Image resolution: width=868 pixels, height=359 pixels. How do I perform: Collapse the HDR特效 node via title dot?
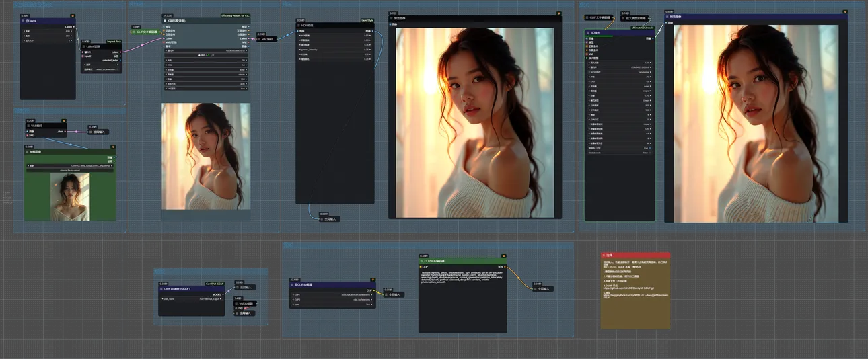[298, 26]
